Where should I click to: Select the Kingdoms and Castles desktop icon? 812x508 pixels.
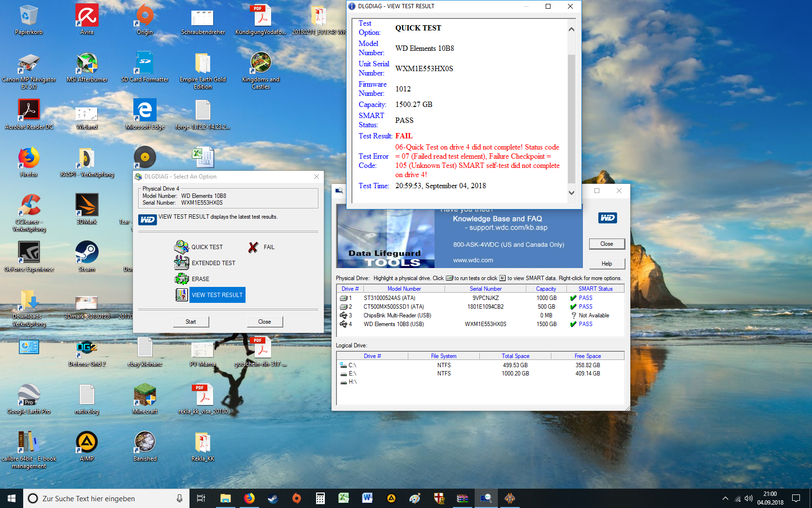(x=261, y=71)
